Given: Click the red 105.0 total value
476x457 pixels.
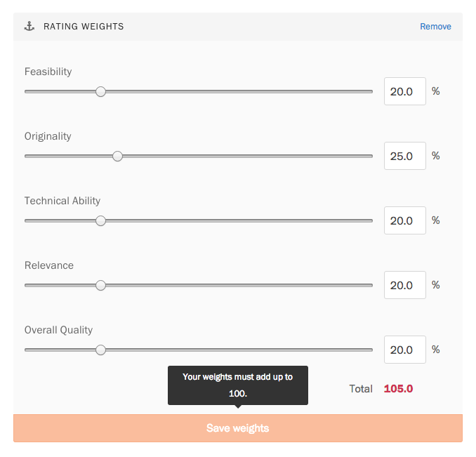Looking at the screenshot, I should (398, 389).
